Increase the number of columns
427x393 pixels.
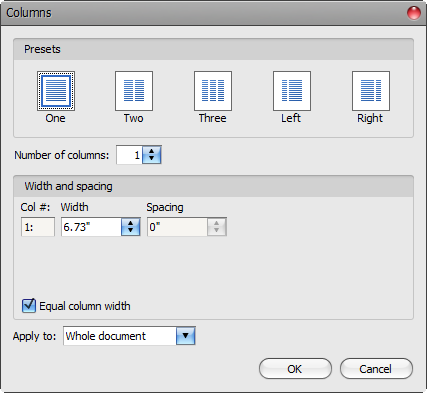152,151
